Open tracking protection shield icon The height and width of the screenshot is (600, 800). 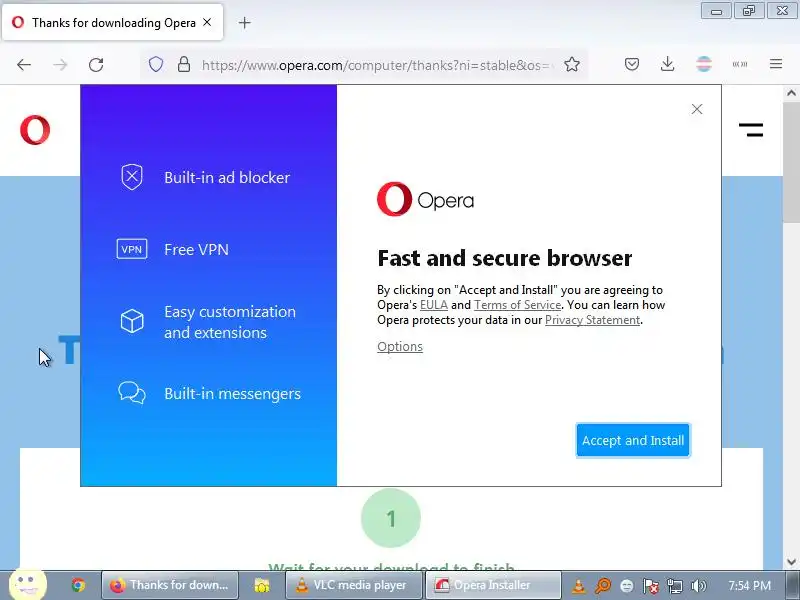156,64
